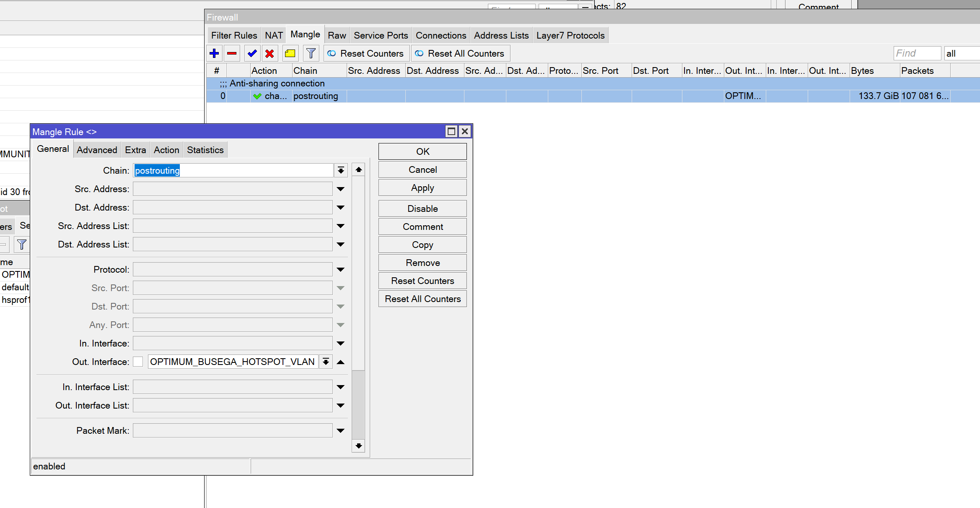Switch to the Advanced tab
Viewport: 980px width, 508px height.
(97, 150)
